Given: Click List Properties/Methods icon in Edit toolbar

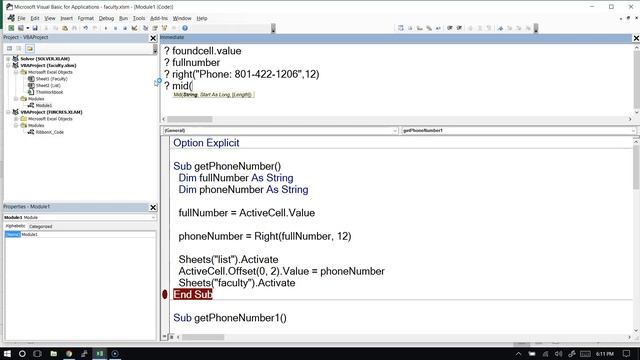Looking at the screenshot, I should pos(400,28).
